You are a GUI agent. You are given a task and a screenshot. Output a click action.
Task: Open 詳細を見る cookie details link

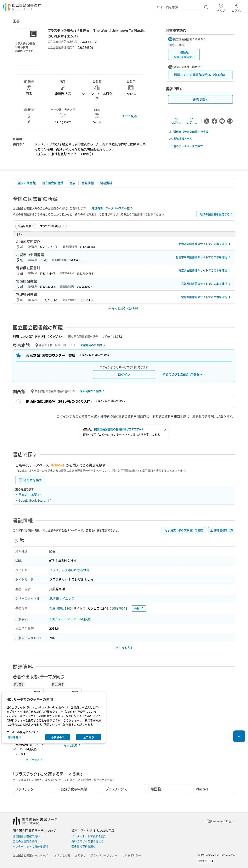(x=14, y=737)
